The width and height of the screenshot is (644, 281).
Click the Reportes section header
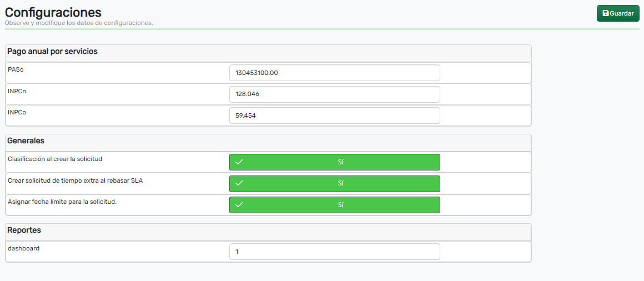point(24,230)
